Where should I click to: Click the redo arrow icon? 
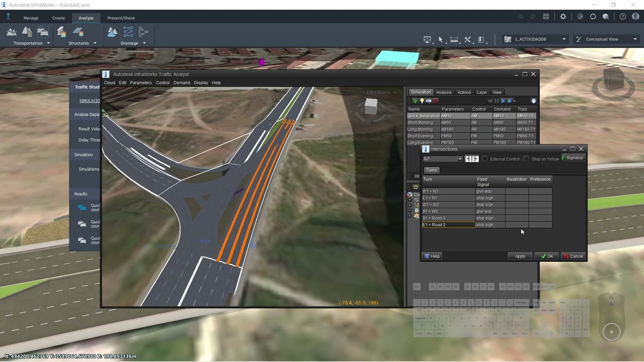click(533, 17)
